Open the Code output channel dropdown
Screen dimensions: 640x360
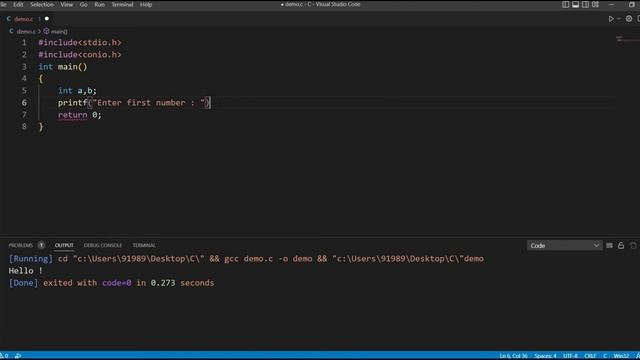click(x=564, y=246)
